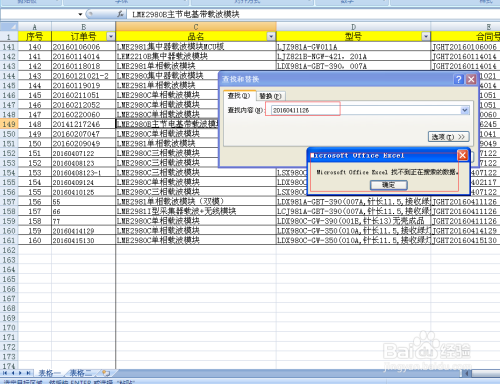The height and width of the screenshot is (384, 500).
Task: Close the 查找和替换 dialog
Action: click(471, 79)
